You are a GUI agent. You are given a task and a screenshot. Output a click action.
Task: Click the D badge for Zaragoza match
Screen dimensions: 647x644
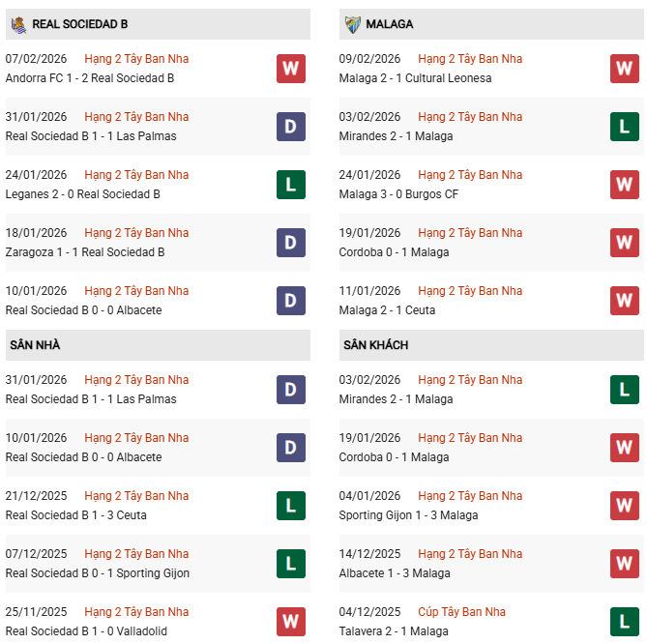291,243
